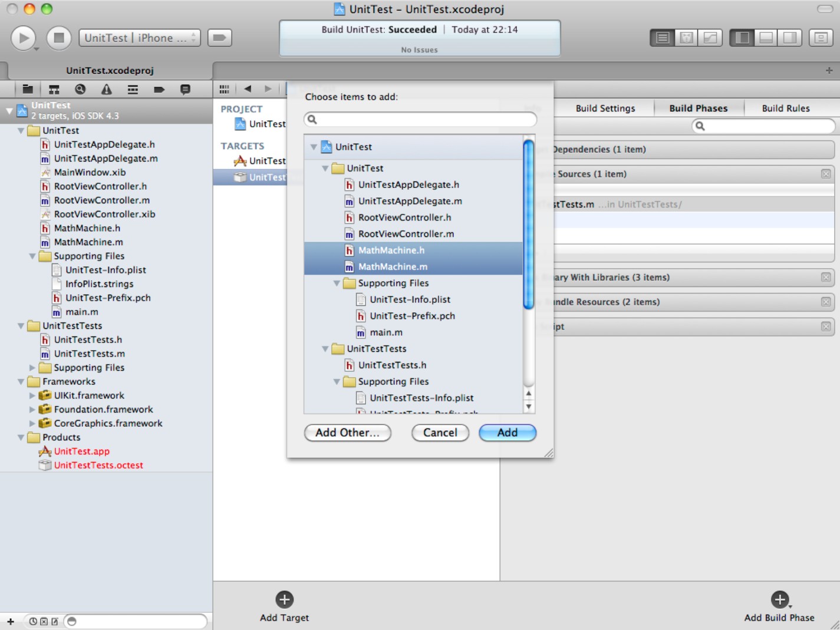Remove the Run Script phase
This screenshot has width=840, height=630.
[x=826, y=326]
